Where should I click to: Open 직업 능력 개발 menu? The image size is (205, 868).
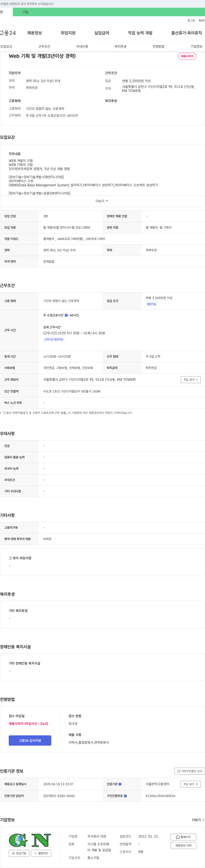(140, 33)
